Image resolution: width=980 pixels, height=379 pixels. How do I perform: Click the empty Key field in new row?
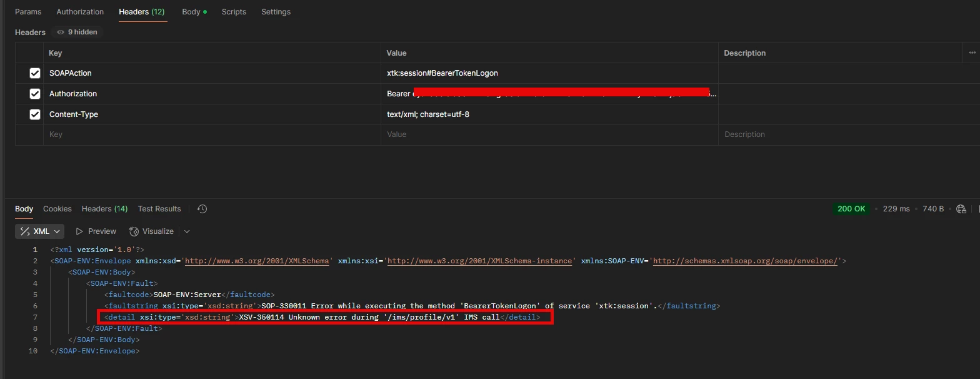coord(212,134)
